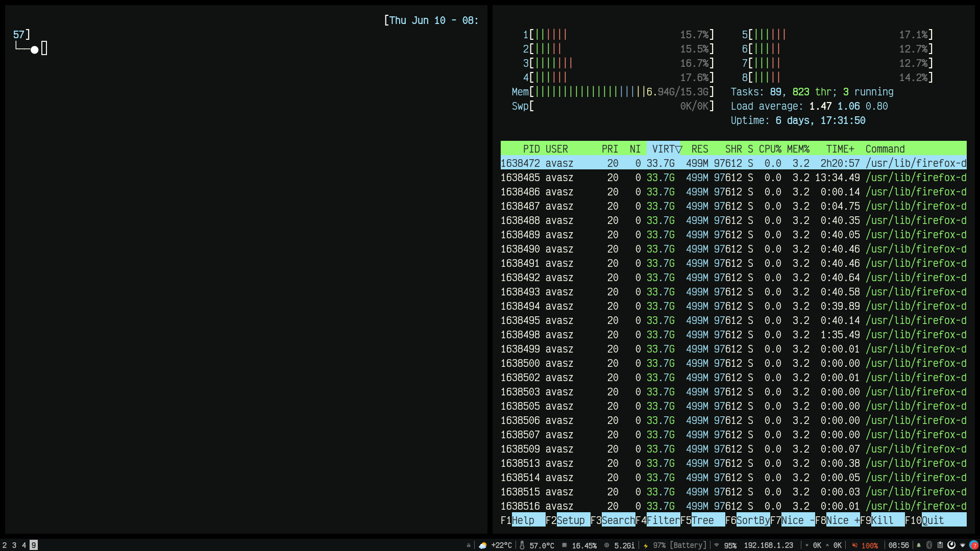Click the memory usage icon beside 5.2Gi
Viewport: 980px width, 551px height.
[x=607, y=545]
